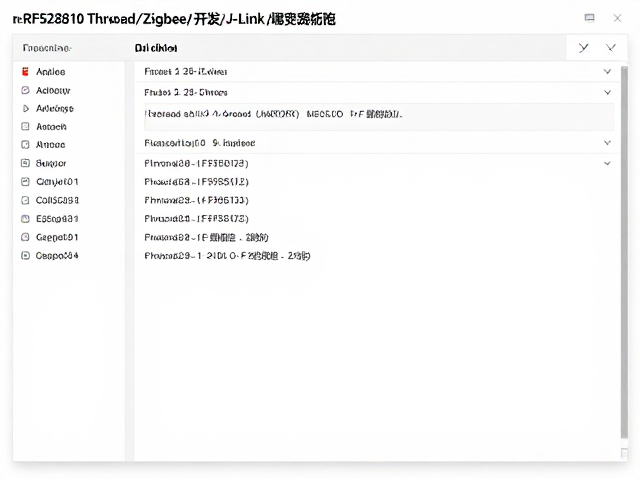
Task: Click the icon beside Ceepo084
Action: click(25, 256)
